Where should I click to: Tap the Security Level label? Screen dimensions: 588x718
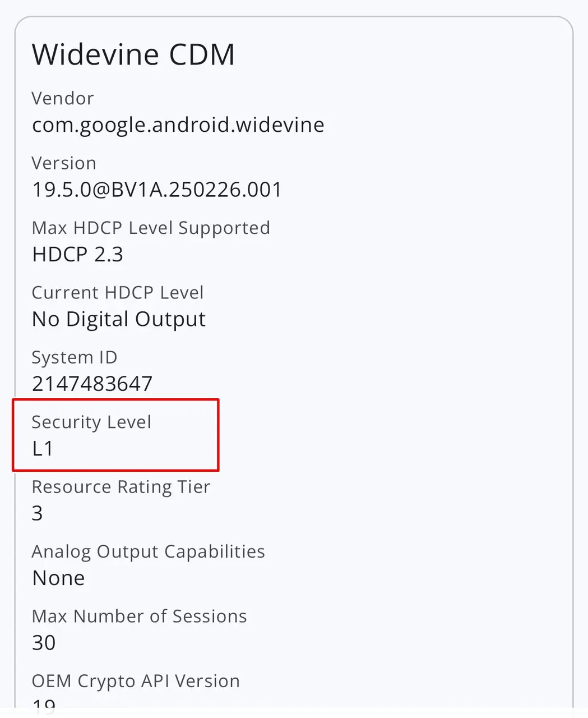(91, 422)
